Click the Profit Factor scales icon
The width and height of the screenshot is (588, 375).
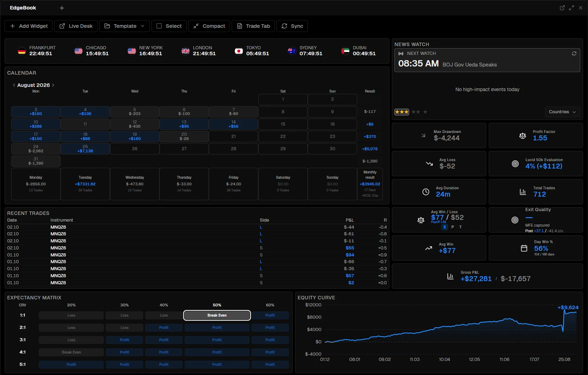point(523,135)
